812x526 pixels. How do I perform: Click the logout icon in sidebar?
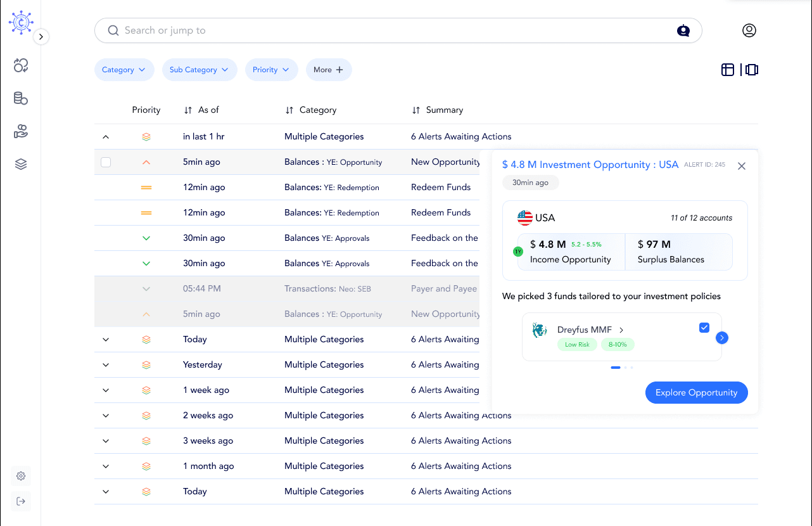pos(21,501)
